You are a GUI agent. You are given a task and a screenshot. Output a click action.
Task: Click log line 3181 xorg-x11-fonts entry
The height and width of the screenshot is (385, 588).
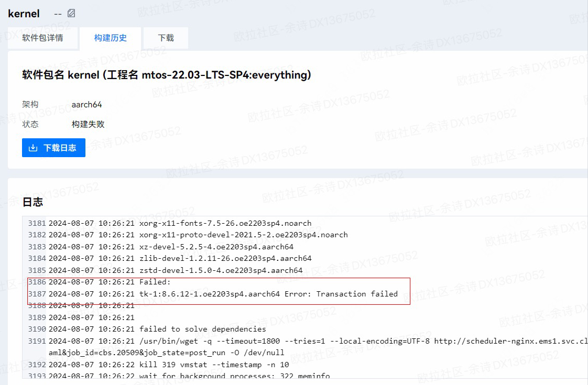pyautogui.click(x=225, y=223)
